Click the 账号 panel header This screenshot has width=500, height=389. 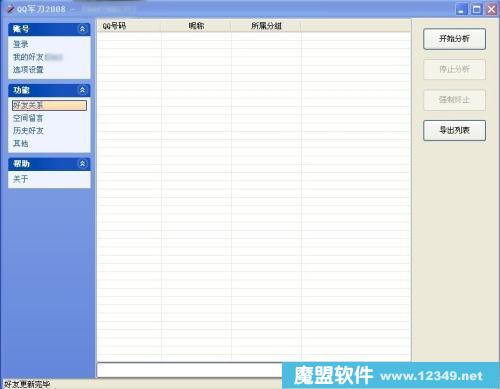(49, 29)
